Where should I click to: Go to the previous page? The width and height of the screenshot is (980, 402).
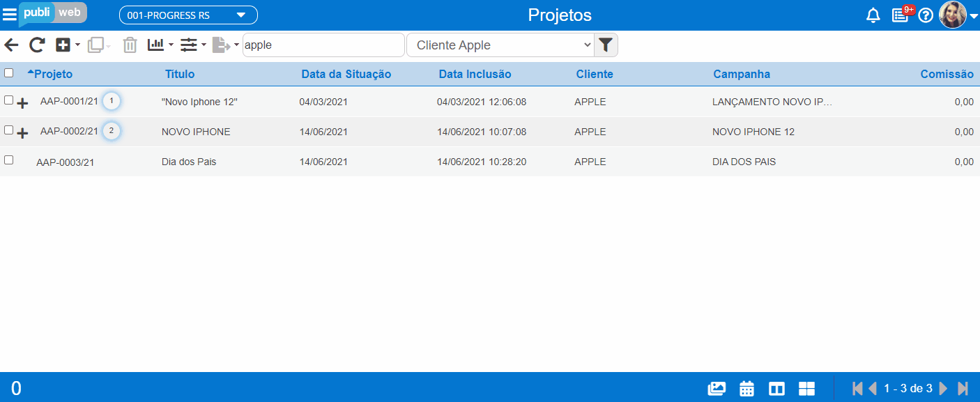coord(873,388)
